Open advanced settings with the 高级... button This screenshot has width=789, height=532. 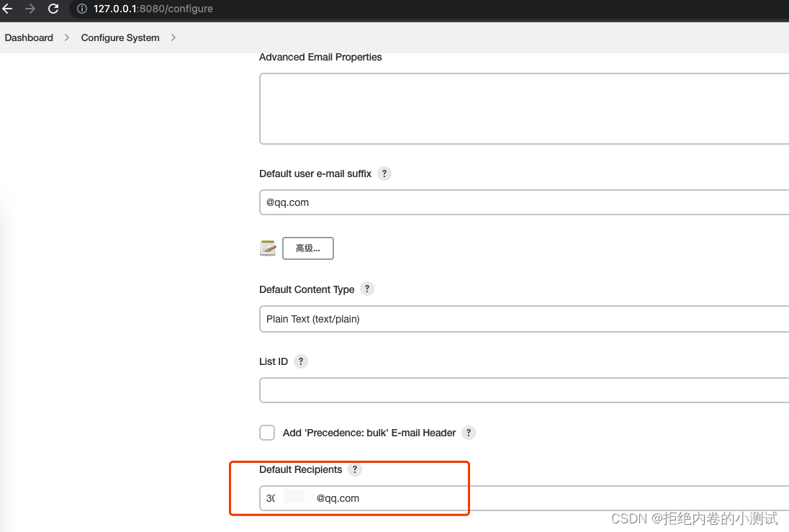pyautogui.click(x=308, y=248)
